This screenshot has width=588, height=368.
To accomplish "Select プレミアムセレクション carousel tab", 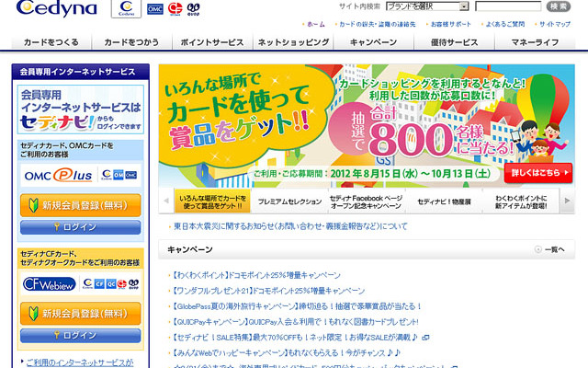I will pos(289,201).
